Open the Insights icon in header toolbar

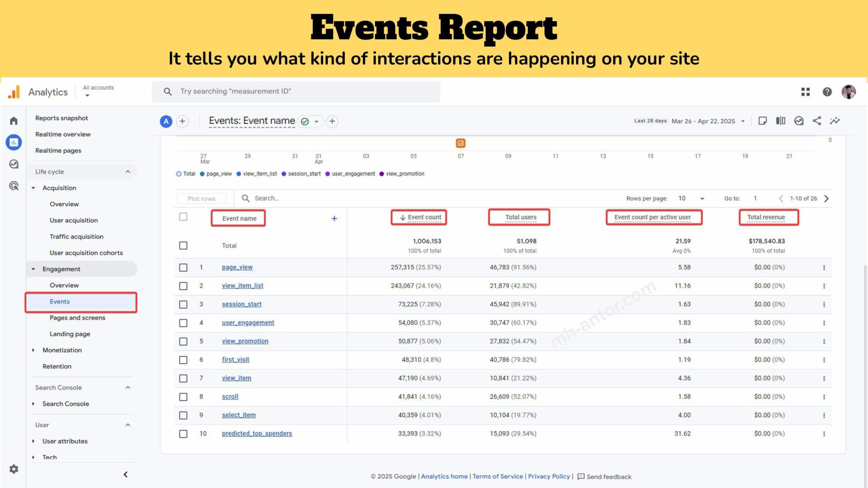point(799,121)
